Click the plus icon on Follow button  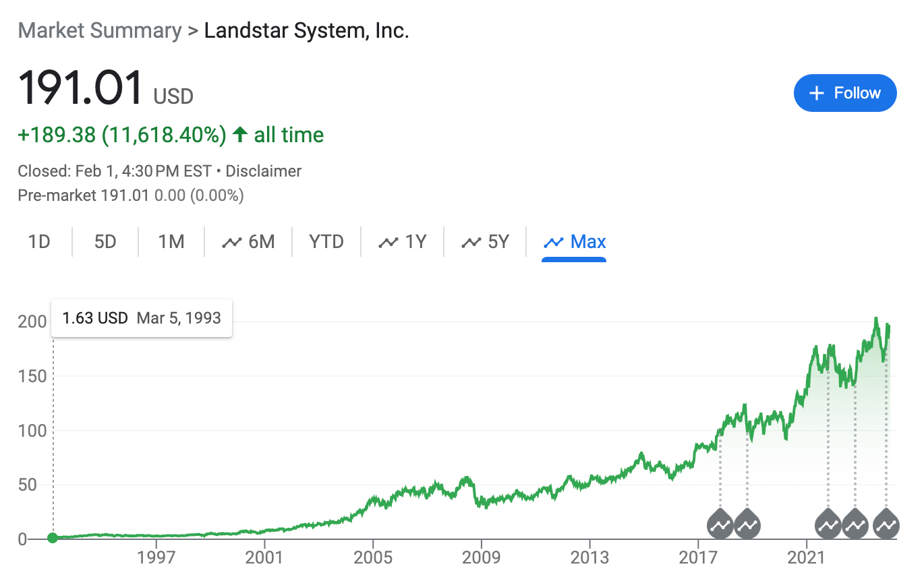(817, 93)
